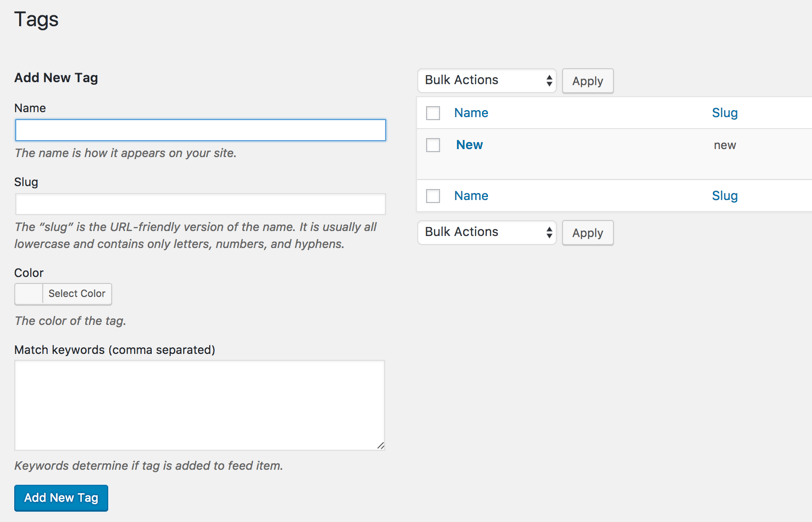Sort by Slug in the table header
Image resolution: width=812 pixels, height=522 pixels.
(x=725, y=113)
